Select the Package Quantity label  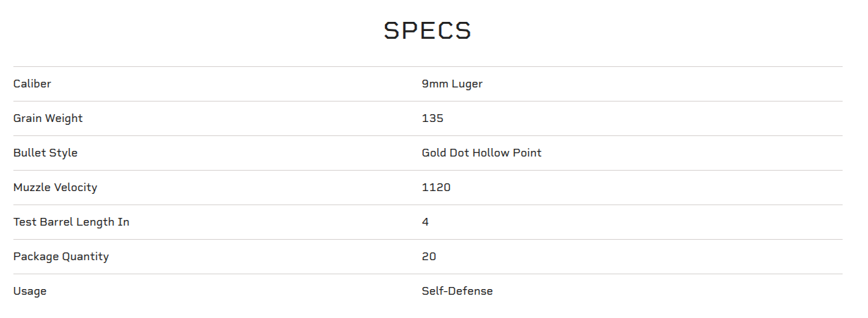(x=61, y=257)
